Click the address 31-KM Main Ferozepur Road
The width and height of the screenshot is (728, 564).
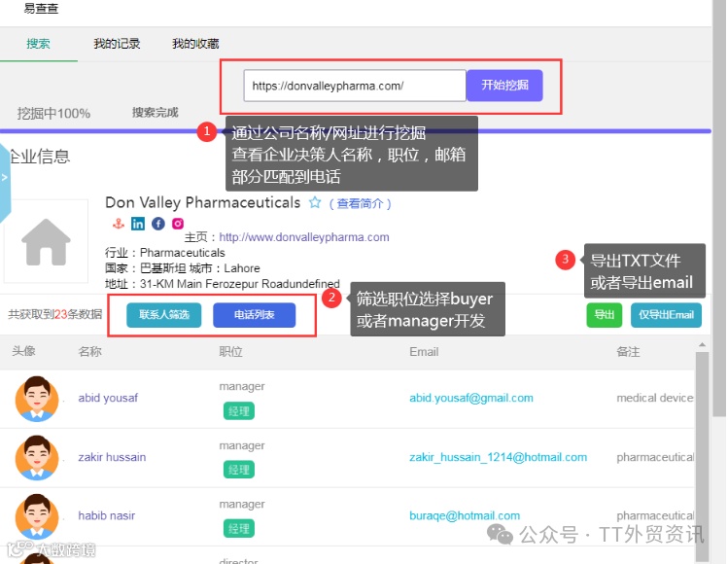click(x=239, y=284)
